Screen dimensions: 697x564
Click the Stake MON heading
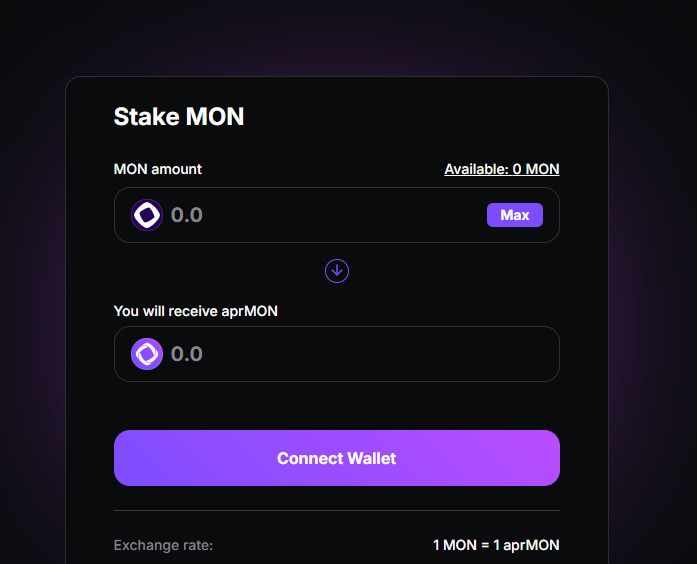[x=179, y=116]
